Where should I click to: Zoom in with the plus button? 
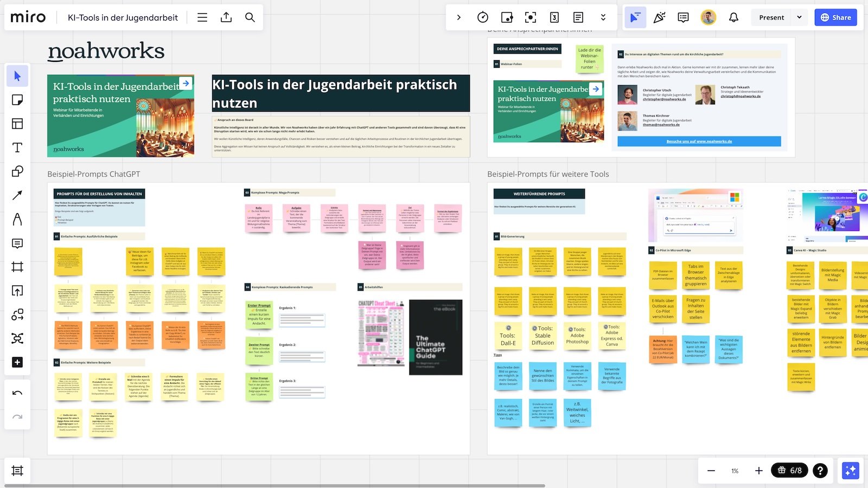tap(759, 471)
